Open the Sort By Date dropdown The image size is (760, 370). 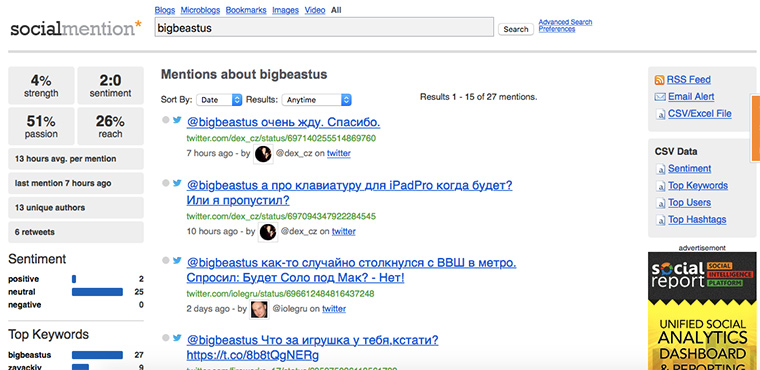[x=219, y=100]
